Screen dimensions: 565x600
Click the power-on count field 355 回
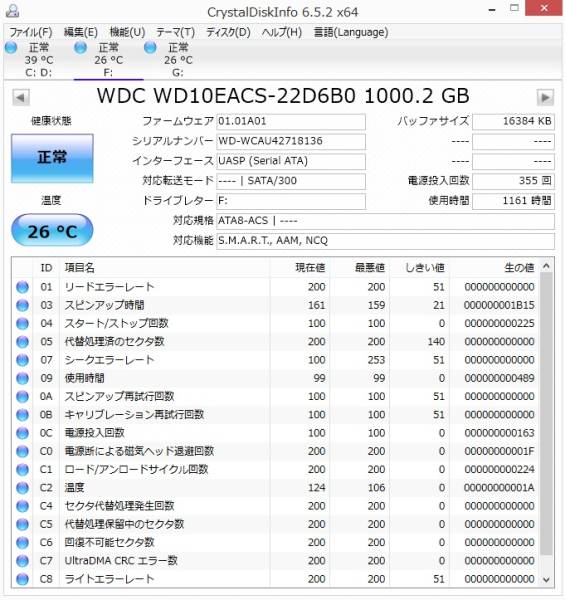point(513,181)
